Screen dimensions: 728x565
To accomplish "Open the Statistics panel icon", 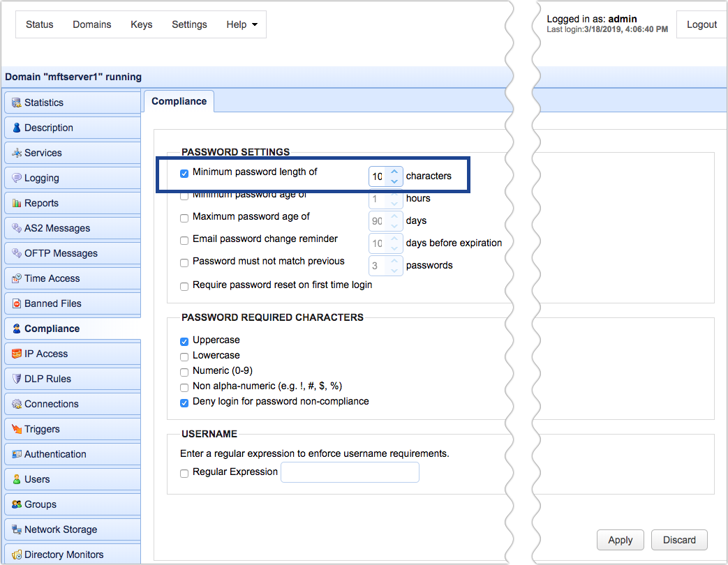I will [15, 103].
